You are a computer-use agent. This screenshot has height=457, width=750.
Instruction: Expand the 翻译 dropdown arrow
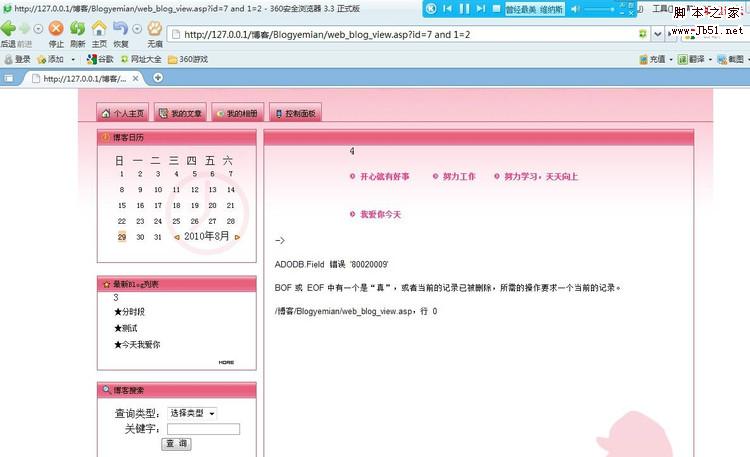coord(710,60)
